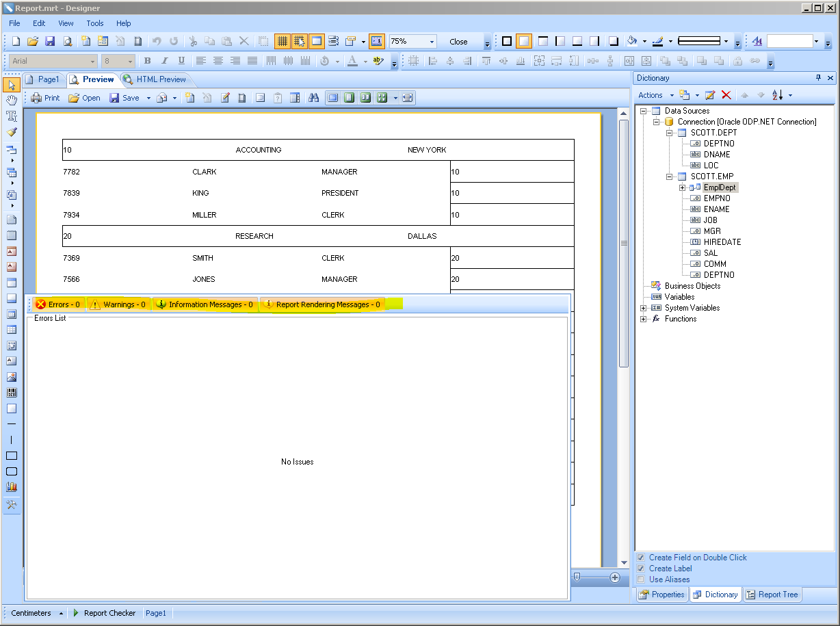Image resolution: width=840 pixels, height=626 pixels.
Task: Create a new report using the toolbar icon
Action: click(x=16, y=42)
